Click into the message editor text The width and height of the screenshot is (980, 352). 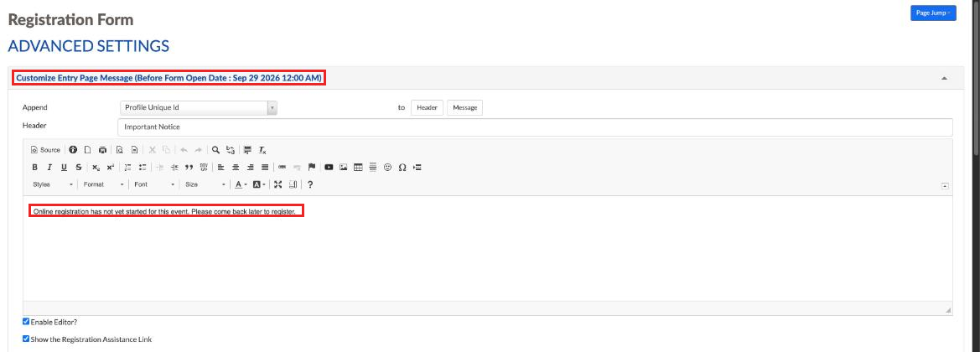pos(163,211)
